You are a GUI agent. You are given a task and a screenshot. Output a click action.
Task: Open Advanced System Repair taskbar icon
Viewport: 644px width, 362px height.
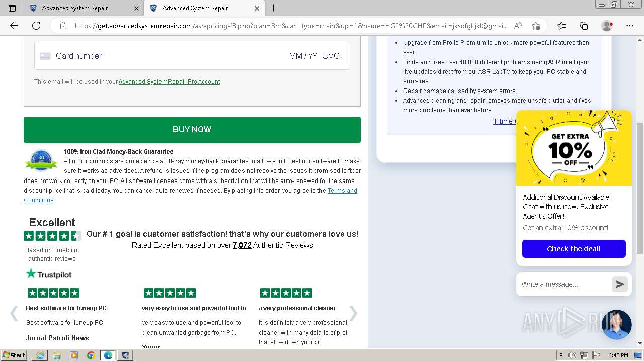(x=125, y=355)
